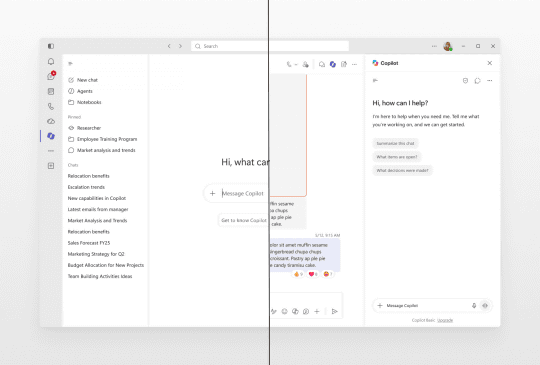The image size is (540, 365).
Task: Open more apps ellipsis in the left rail
Action: tap(51, 151)
